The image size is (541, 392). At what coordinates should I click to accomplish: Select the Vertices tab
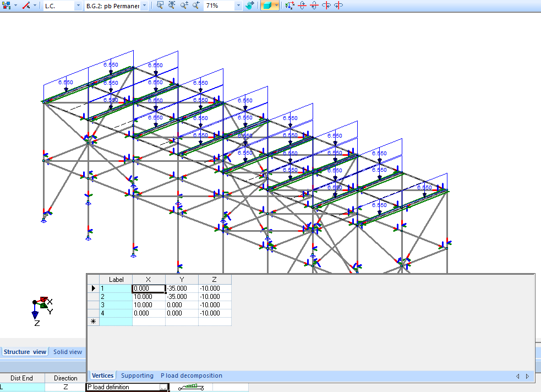tap(102, 375)
